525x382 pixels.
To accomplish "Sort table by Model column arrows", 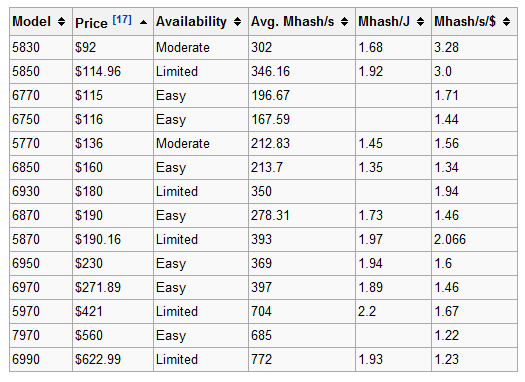I will (x=61, y=22).
